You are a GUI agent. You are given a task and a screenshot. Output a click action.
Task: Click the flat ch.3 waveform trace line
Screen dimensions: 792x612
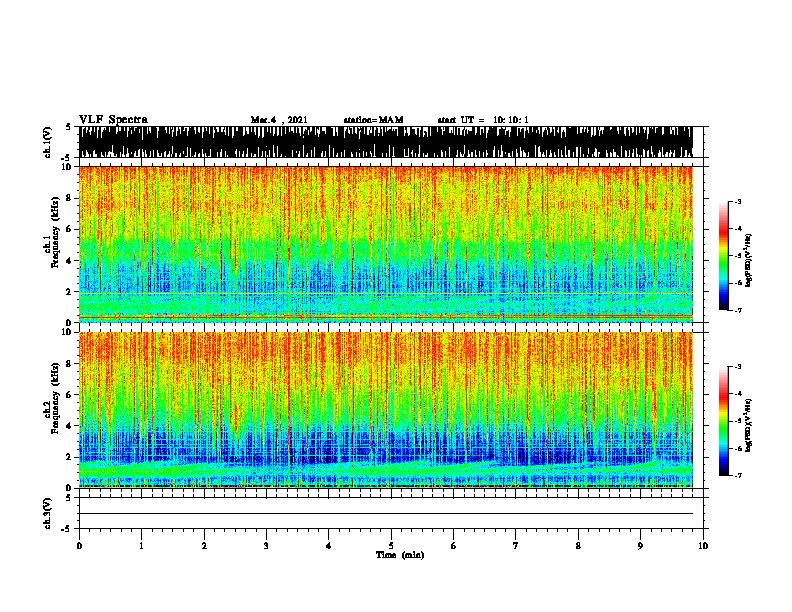pos(386,514)
